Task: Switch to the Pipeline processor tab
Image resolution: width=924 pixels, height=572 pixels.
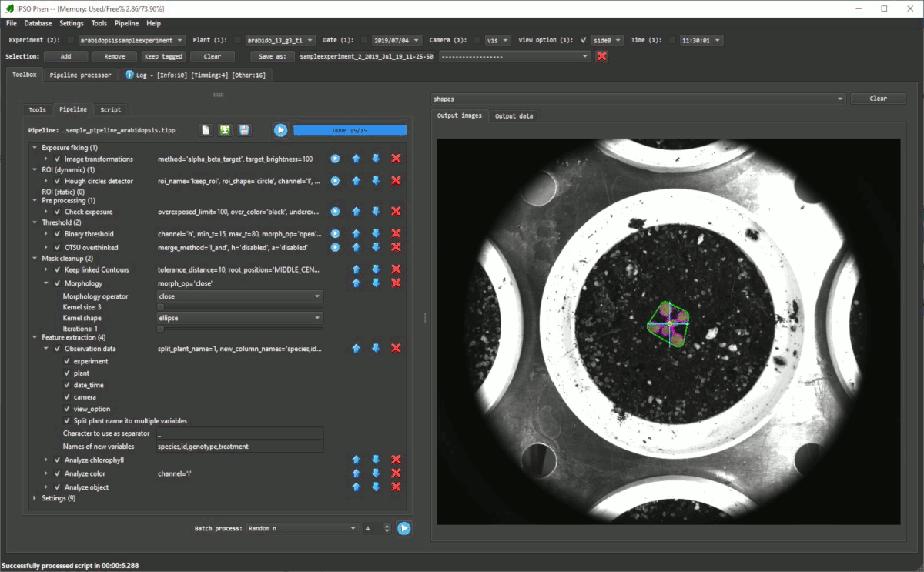Action: pyautogui.click(x=80, y=75)
